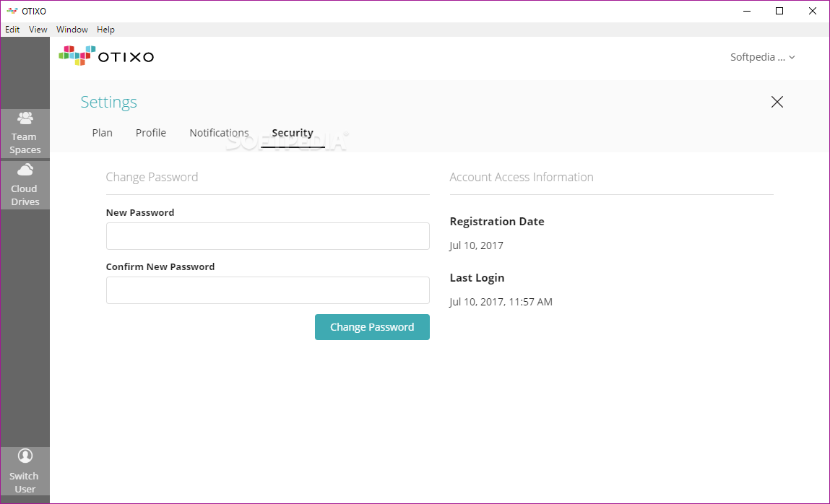Open the Edit menu
Image resolution: width=830 pixels, height=504 pixels.
coord(12,30)
